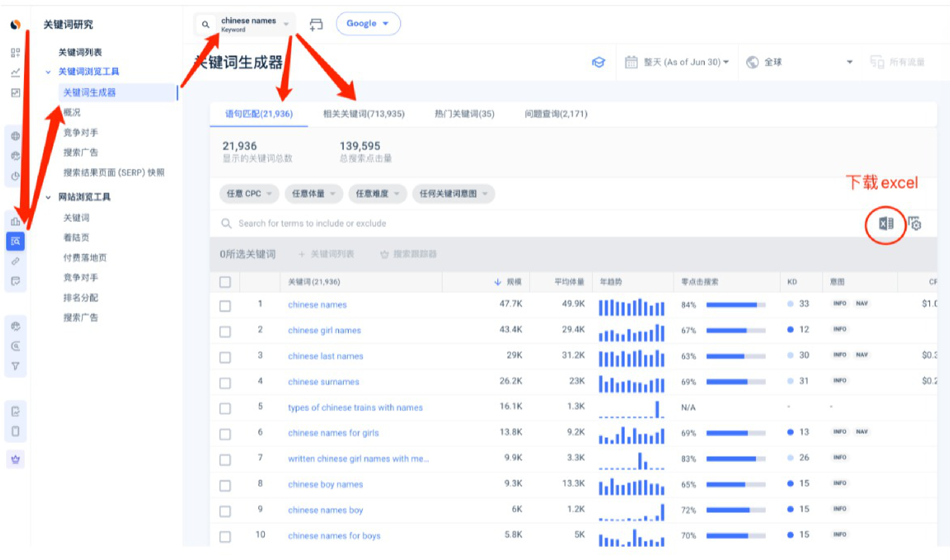Image resolution: width=950 pixels, height=560 pixels.
Task: Open the chinese last names keyword link
Action: 325,356
